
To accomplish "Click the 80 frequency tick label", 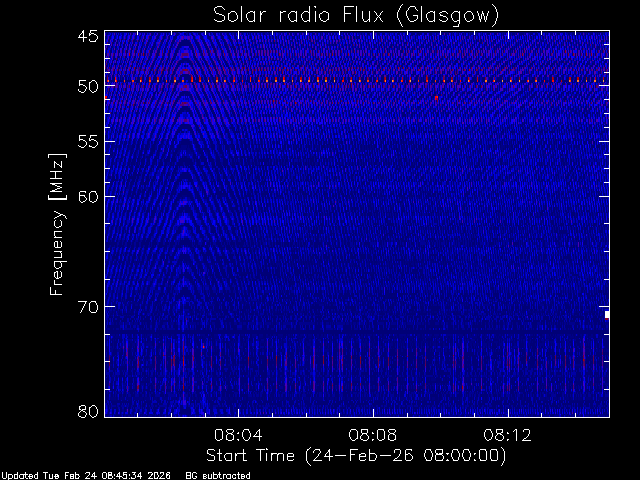I will (88, 411).
